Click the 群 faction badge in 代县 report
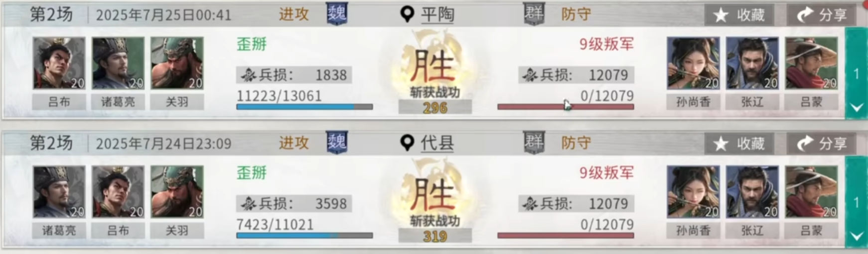 534,142
